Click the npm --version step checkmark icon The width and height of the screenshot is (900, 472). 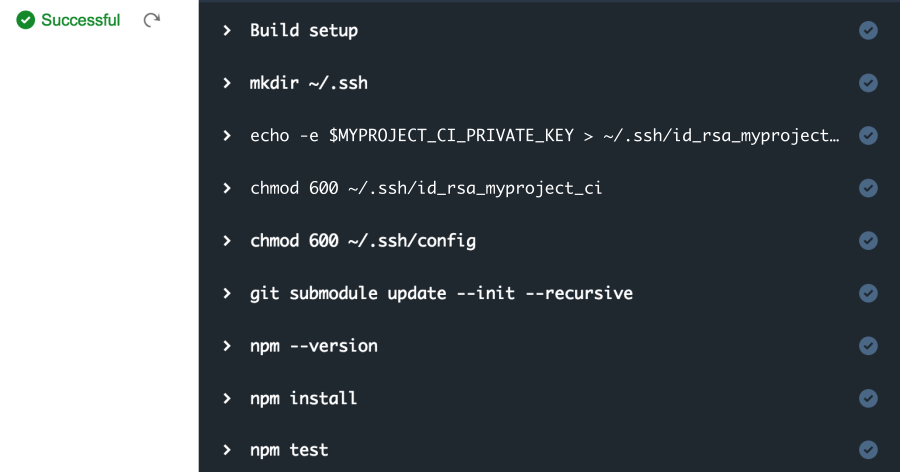(868, 346)
